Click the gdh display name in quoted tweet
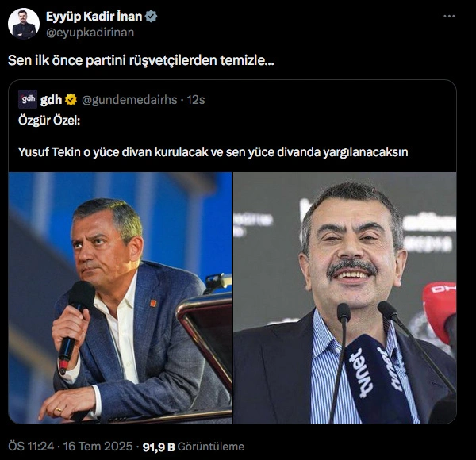 point(51,99)
